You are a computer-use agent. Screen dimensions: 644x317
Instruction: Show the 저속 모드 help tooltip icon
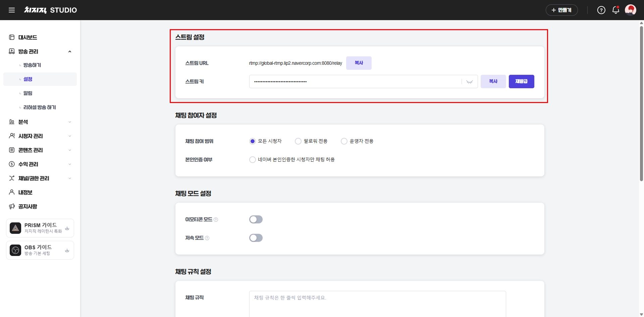(207, 238)
